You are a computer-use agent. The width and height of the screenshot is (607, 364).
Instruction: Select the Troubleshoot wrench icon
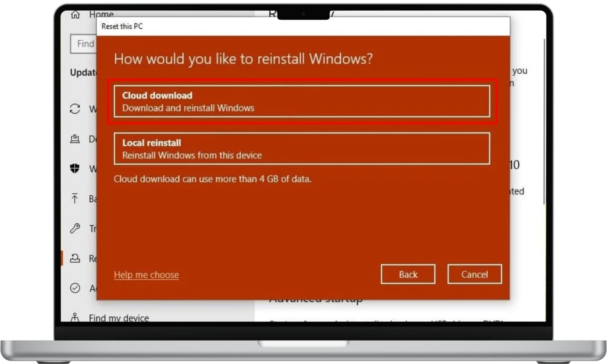pyautogui.click(x=75, y=229)
